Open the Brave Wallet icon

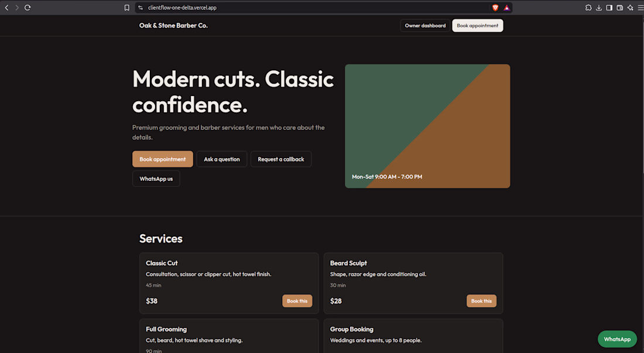coord(620,8)
